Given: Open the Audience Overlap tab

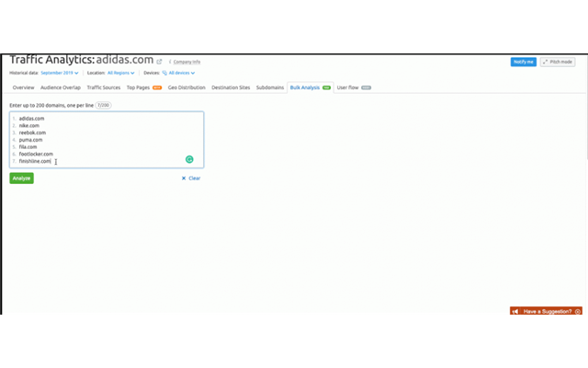Looking at the screenshot, I should pyautogui.click(x=61, y=87).
